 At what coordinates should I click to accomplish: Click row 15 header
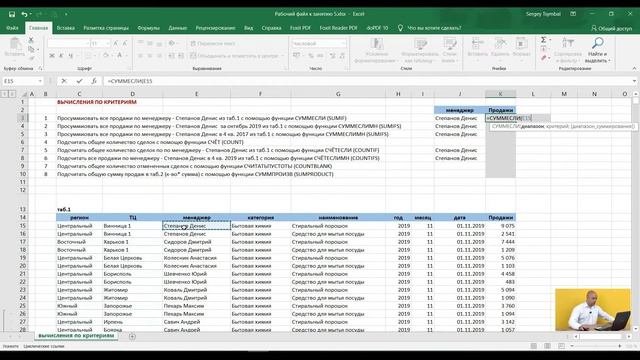point(23,226)
